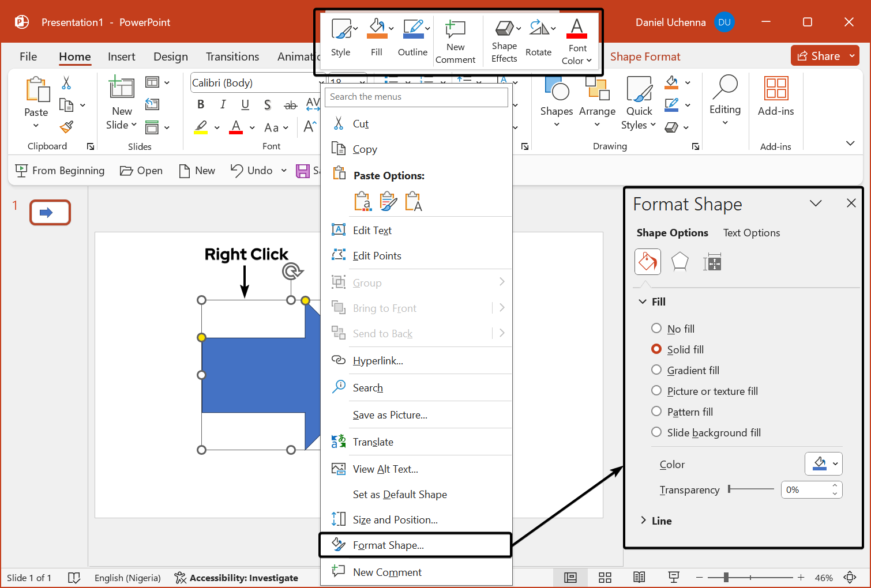Open the Color dropdown in Format Shape
This screenshot has height=588, width=871.
tap(823, 463)
